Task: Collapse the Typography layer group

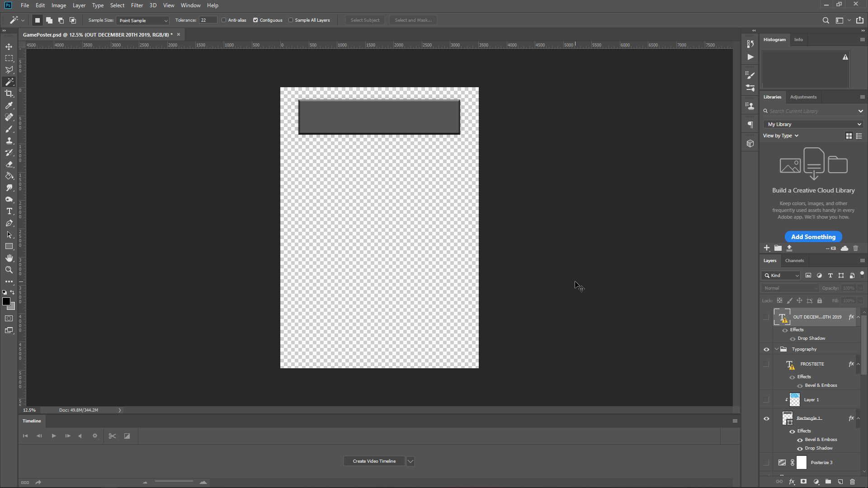Action: pos(777,349)
